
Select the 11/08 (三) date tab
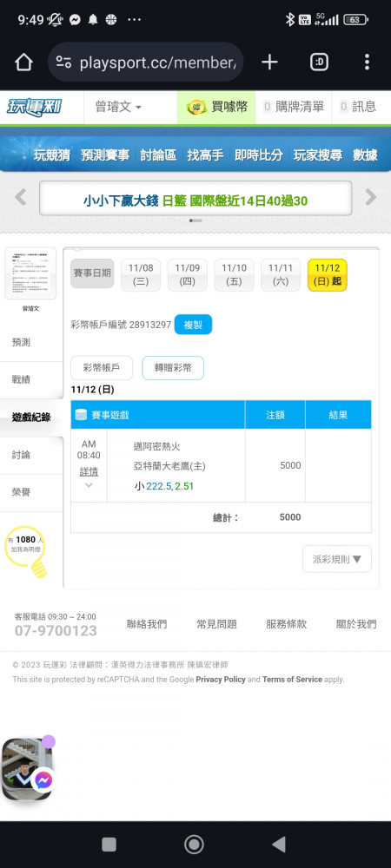point(141,274)
